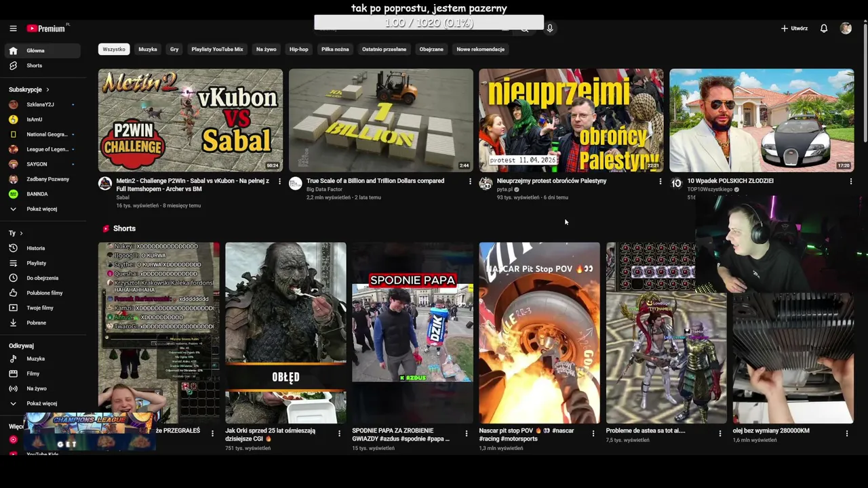This screenshot has width=868, height=488.
Task: Expand subscriptions with Pokaż więcej
Action: [x=42, y=209]
